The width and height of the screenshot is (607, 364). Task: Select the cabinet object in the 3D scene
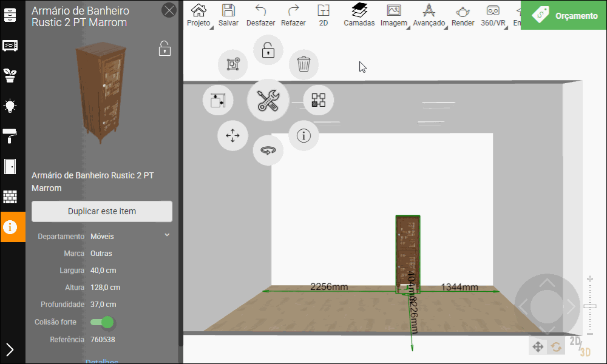tap(408, 254)
